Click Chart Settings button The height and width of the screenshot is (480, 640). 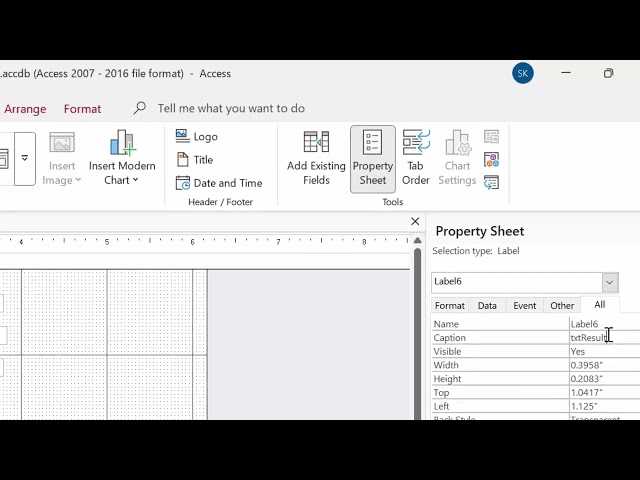click(457, 158)
